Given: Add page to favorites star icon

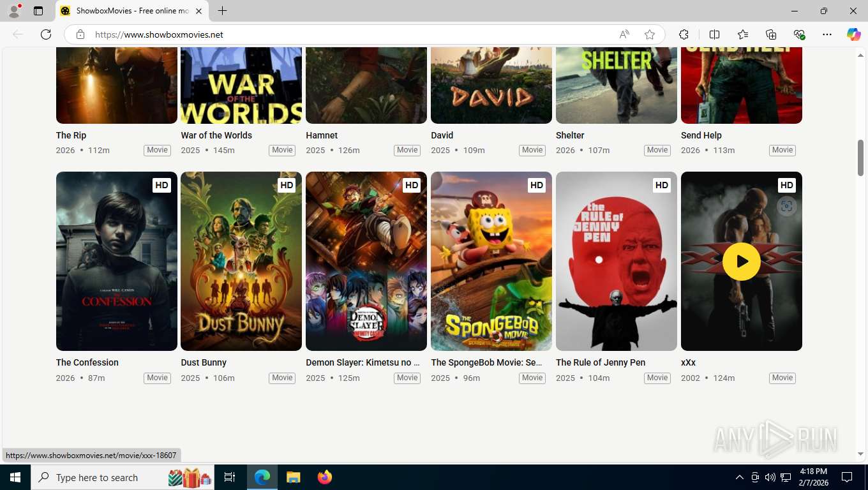Looking at the screenshot, I should (x=650, y=34).
